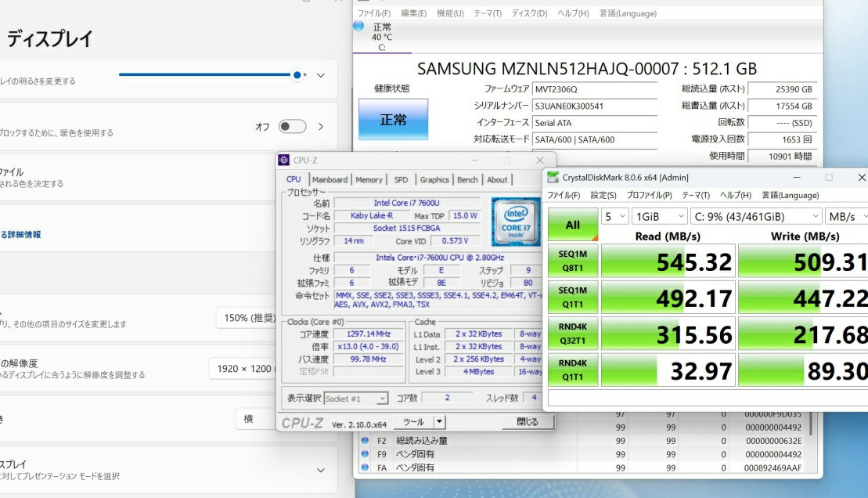The image size is (868, 498).
Task: Open the target drive dropdown showing C: 9%
Action: [x=757, y=216]
